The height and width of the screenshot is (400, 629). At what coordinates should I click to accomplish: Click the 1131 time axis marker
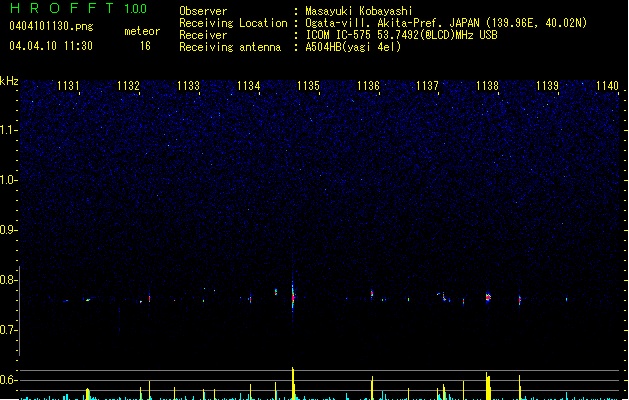point(69,86)
